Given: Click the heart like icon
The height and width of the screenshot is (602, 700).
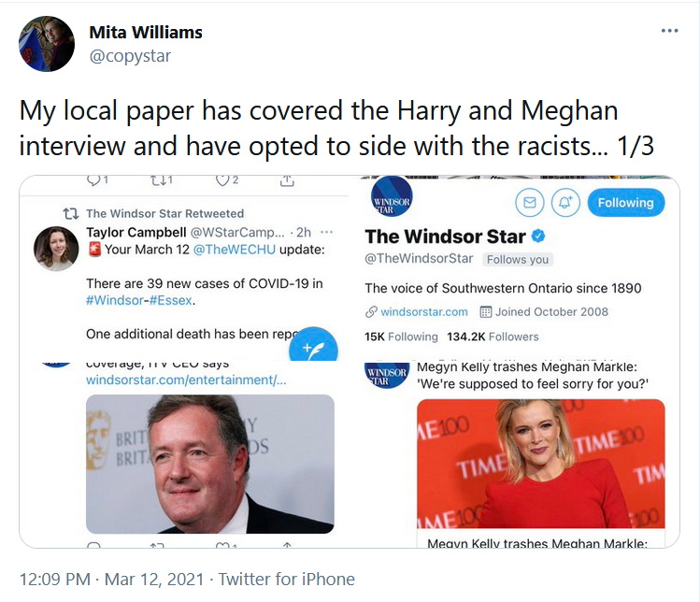Looking at the screenshot, I should [222, 180].
